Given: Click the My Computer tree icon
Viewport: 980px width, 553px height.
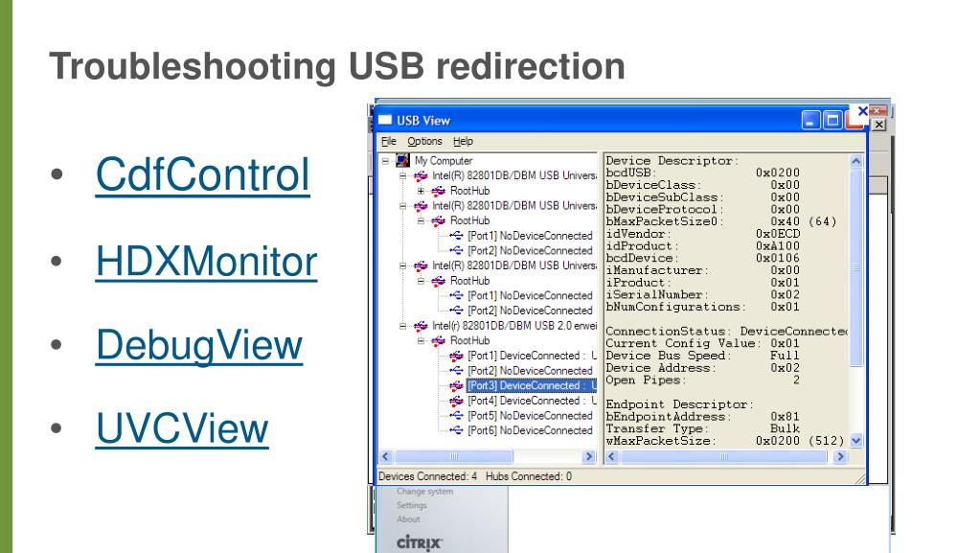Looking at the screenshot, I should pyautogui.click(x=403, y=161).
